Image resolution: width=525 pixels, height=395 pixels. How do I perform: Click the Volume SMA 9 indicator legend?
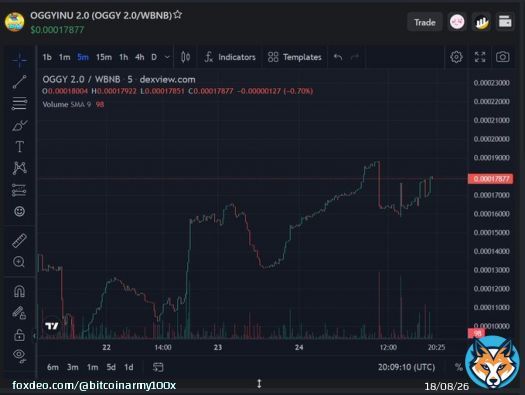point(73,104)
